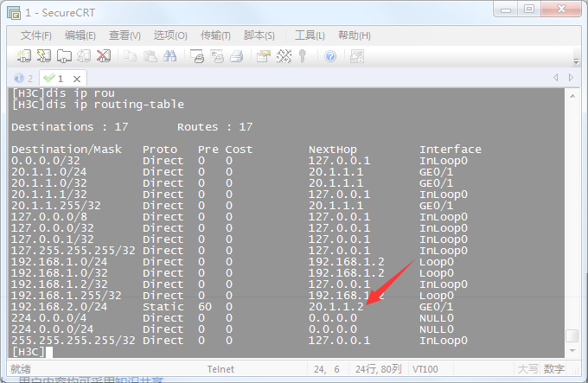Click 'dis ip routing-table' command line

115,105
